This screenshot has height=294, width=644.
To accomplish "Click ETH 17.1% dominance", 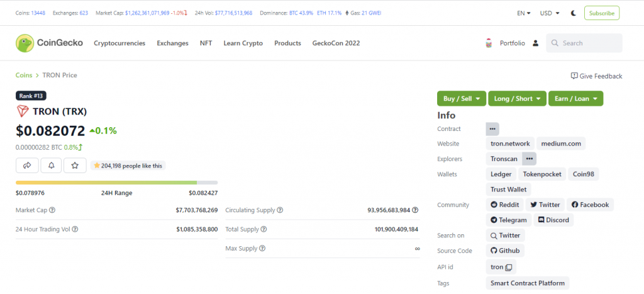I will point(330,13).
